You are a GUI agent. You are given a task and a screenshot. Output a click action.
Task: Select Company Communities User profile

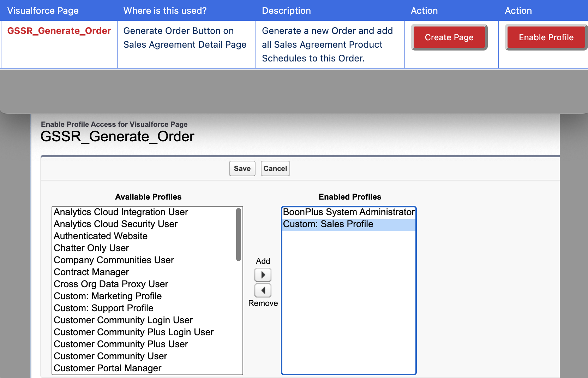point(114,260)
